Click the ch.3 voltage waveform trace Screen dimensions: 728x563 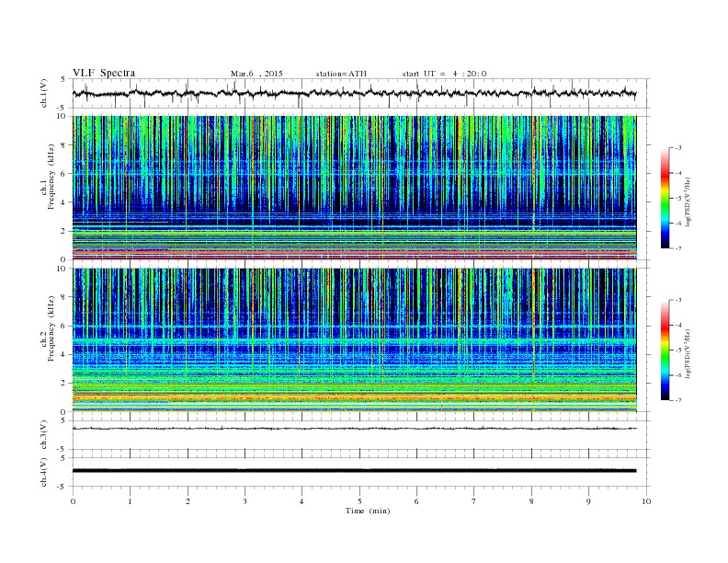coord(355,429)
